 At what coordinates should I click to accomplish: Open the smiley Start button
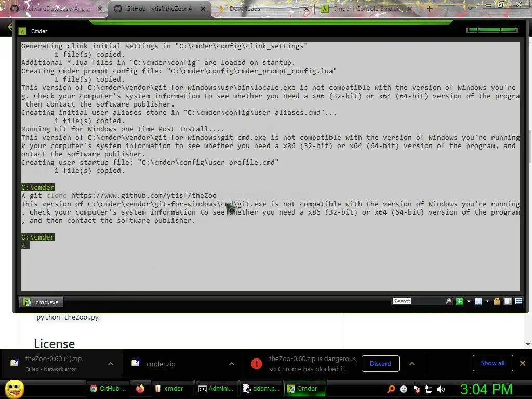(14, 389)
